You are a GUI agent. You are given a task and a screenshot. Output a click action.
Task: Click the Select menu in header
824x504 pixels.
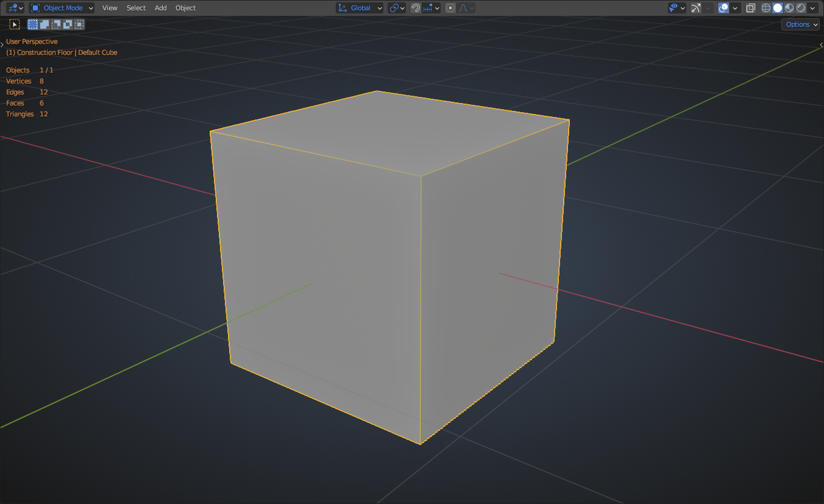tap(136, 8)
